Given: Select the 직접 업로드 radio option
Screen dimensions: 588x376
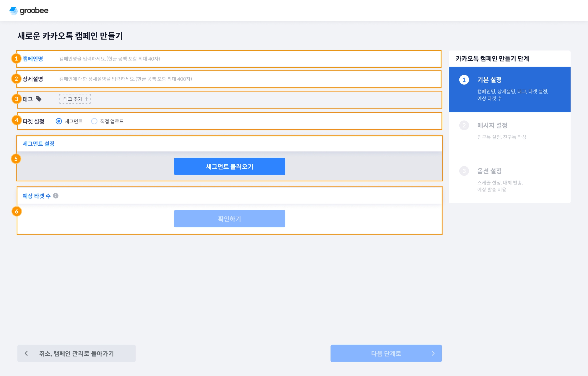Looking at the screenshot, I should click(94, 121).
